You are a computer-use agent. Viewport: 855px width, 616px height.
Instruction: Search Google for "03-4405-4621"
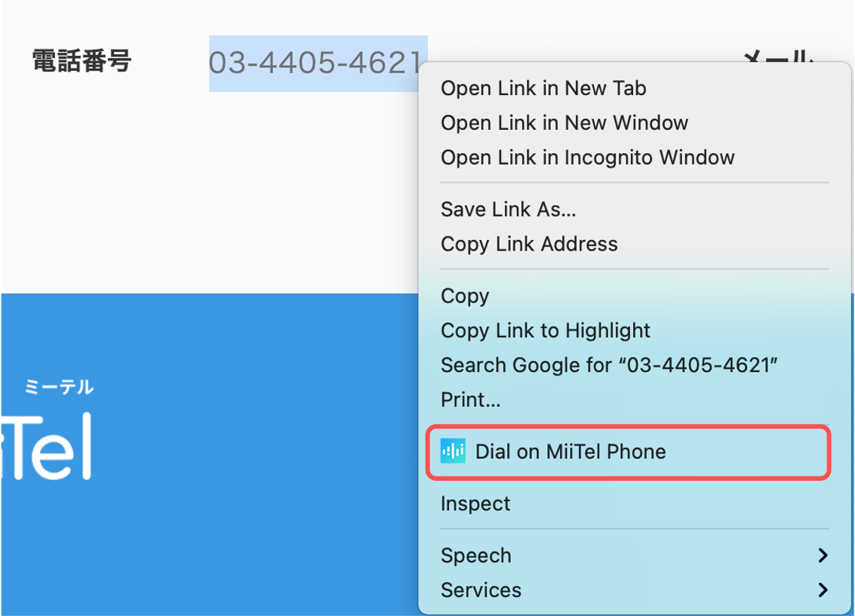click(x=608, y=365)
